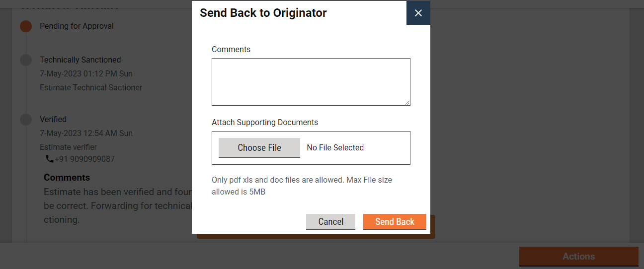Click the Estimate verifier name
This screenshot has width=644, height=269.
68,147
